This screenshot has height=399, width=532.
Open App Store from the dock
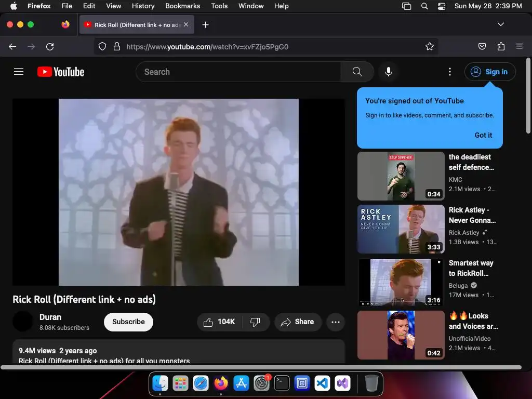(241, 383)
